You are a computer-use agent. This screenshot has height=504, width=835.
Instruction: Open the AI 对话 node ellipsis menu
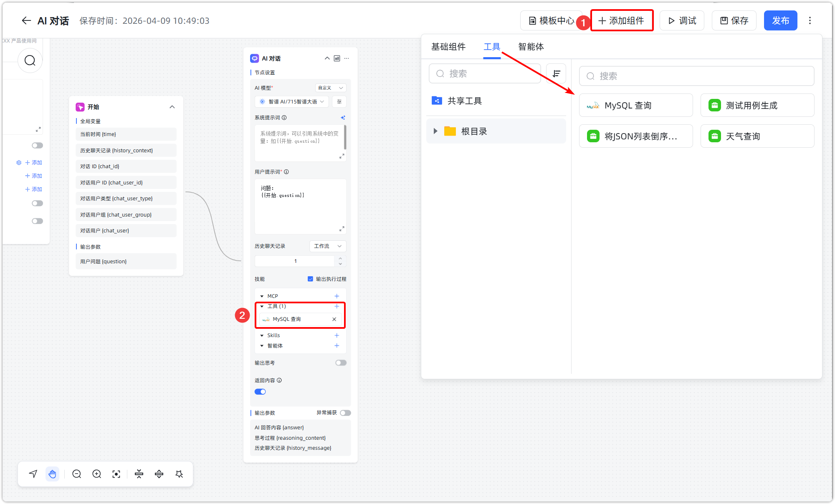pos(347,58)
